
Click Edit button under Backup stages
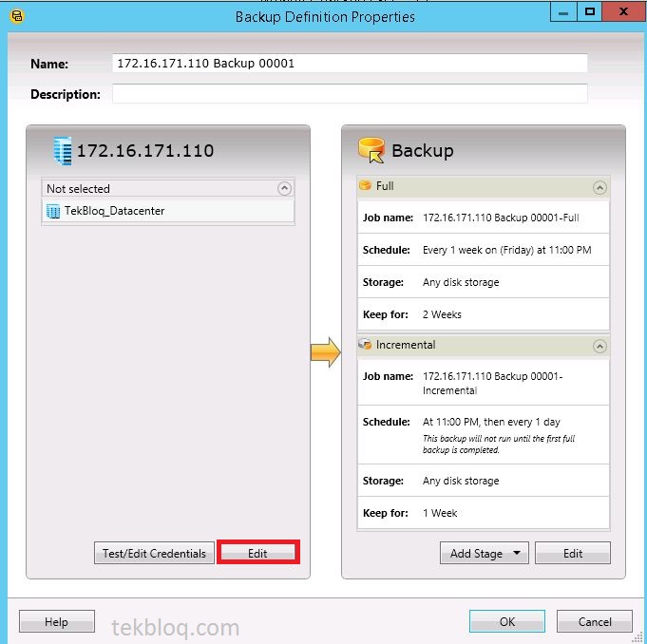tap(573, 553)
